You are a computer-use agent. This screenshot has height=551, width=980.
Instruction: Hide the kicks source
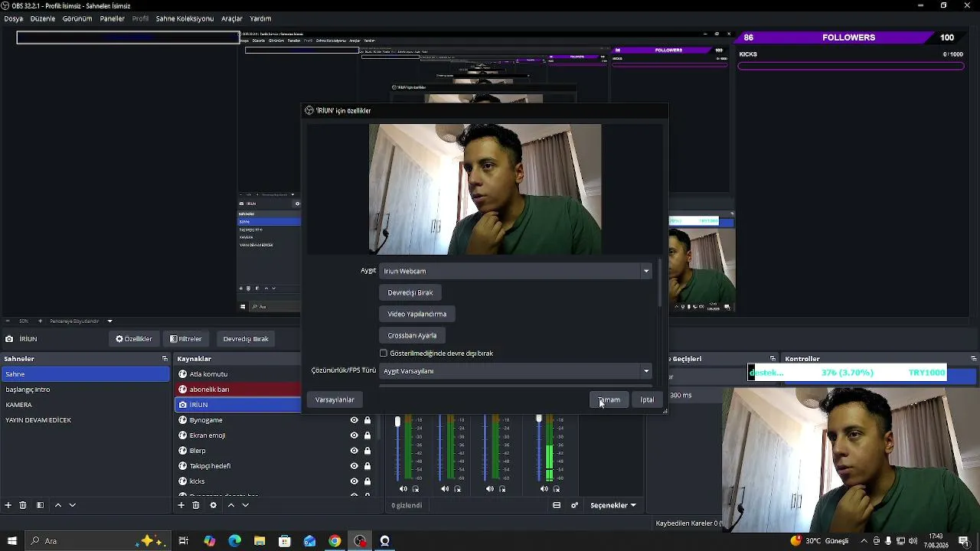(354, 481)
